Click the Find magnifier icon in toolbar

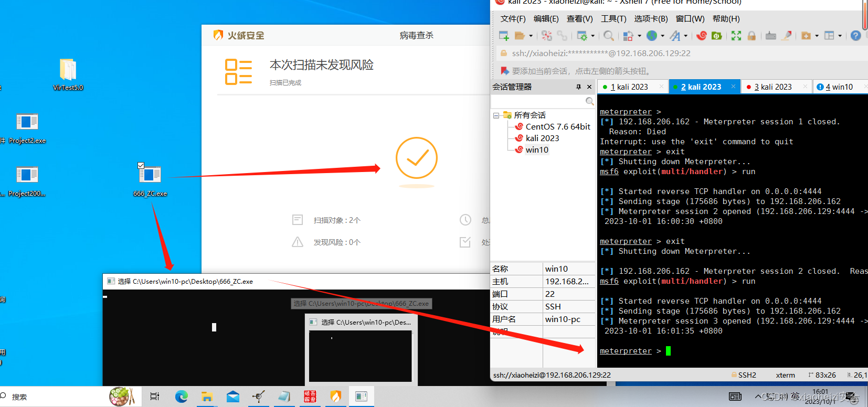tap(609, 36)
